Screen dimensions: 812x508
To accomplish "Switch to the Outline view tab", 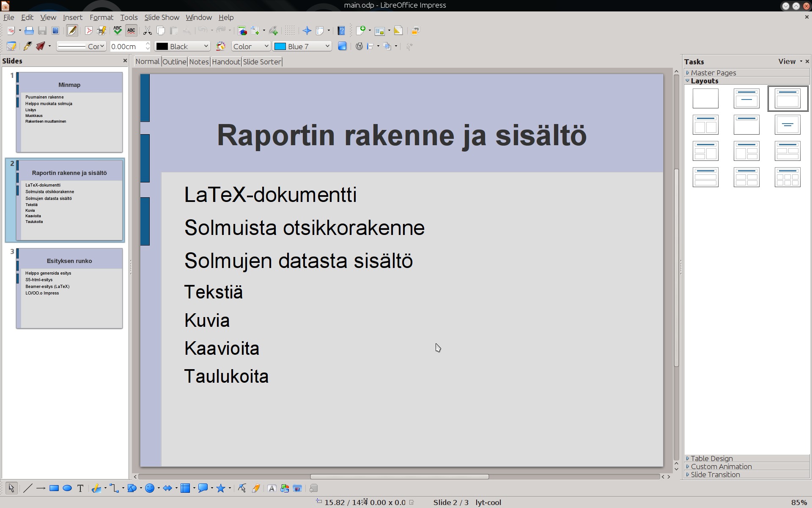I will click(174, 61).
